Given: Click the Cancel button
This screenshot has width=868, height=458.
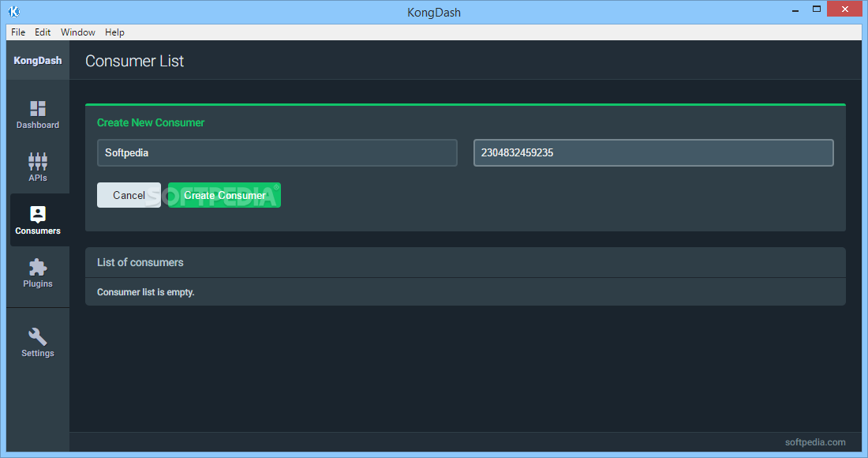Looking at the screenshot, I should click(129, 195).
